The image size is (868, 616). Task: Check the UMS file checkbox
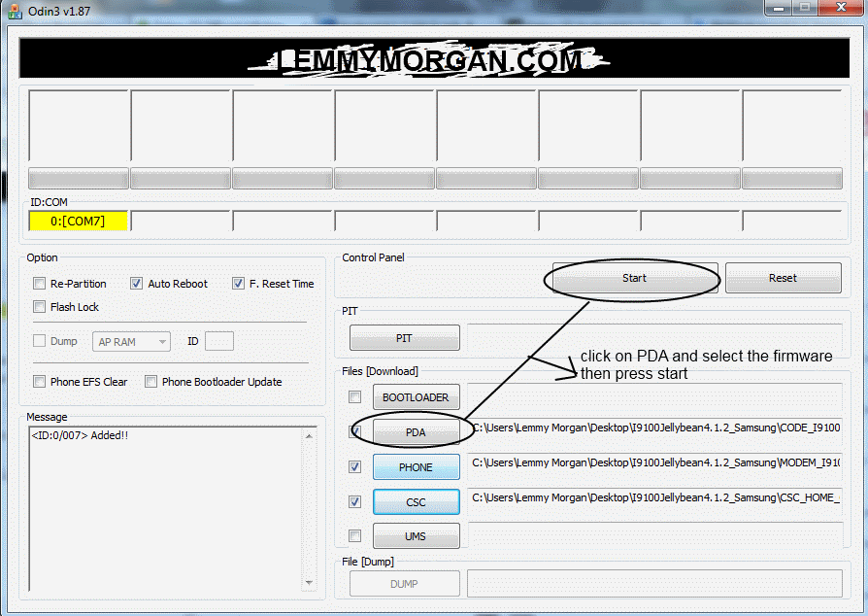tap(354, 536)
